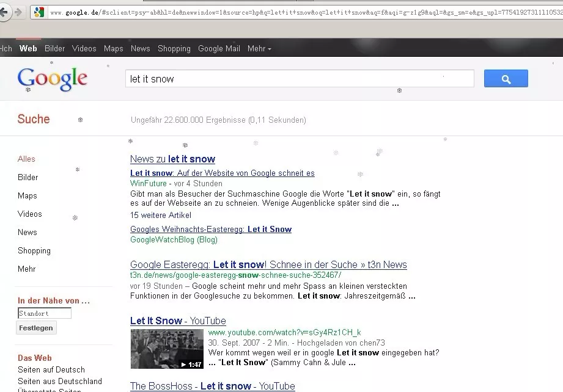Click 'Ungefähr 22.600.000 Ergebnisse' stats text

[218, 120]
